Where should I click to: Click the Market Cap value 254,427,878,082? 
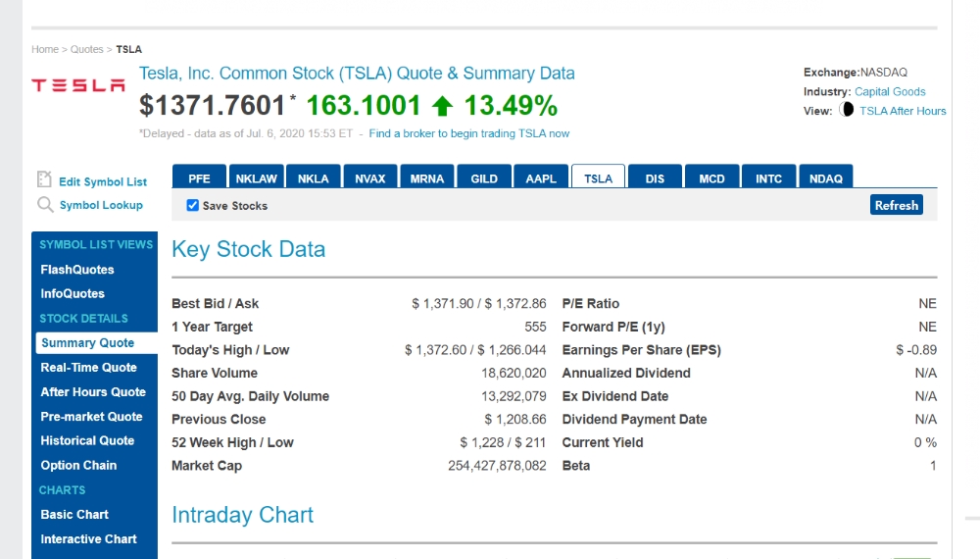[x=497, y=466]
